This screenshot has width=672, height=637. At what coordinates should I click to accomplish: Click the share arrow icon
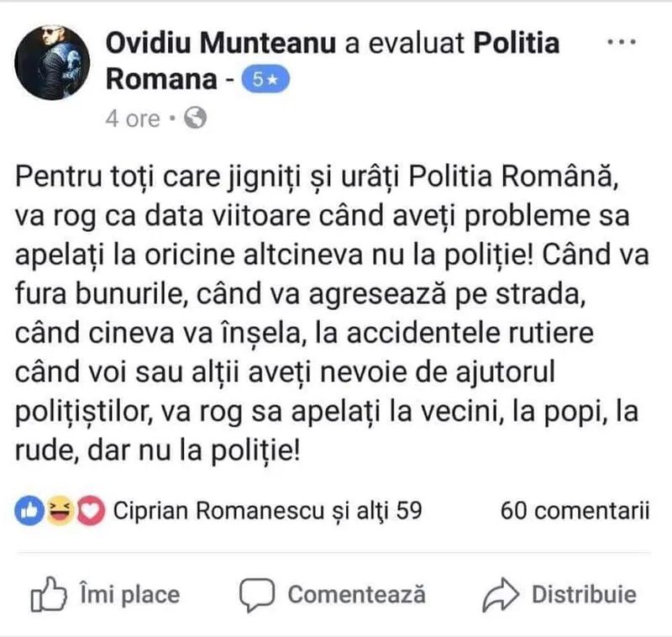coord(501,595)
